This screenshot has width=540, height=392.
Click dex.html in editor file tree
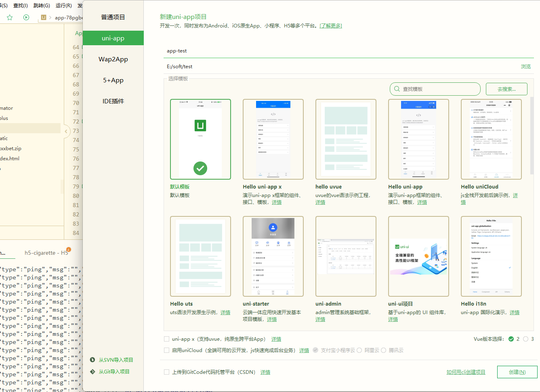10,158
